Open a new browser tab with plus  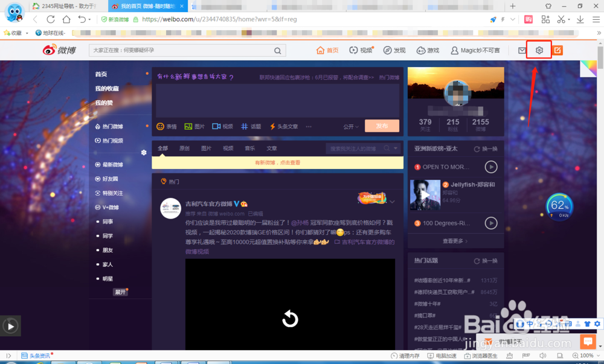513,6
